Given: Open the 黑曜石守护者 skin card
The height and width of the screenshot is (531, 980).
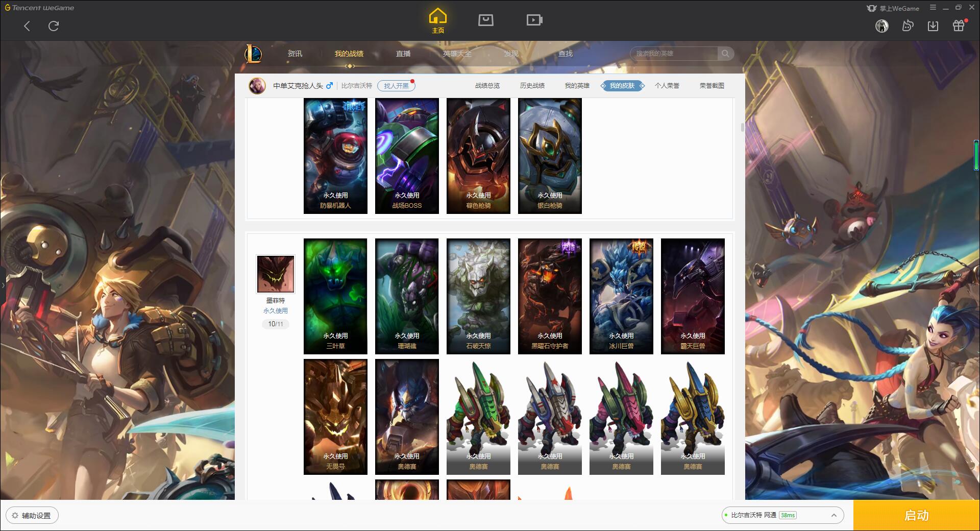Looking at the screenshot, I should (x=550, y=296).
